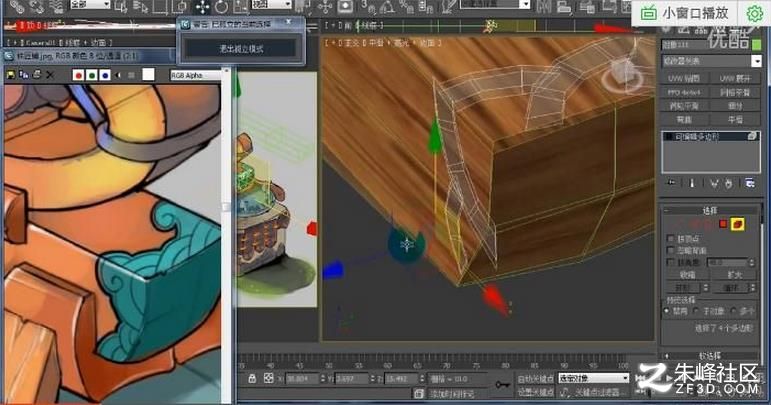Image resolution: width=771 pixels, height=405 pixels.
Task: Click Grow selection button
Action: [734, 275]
